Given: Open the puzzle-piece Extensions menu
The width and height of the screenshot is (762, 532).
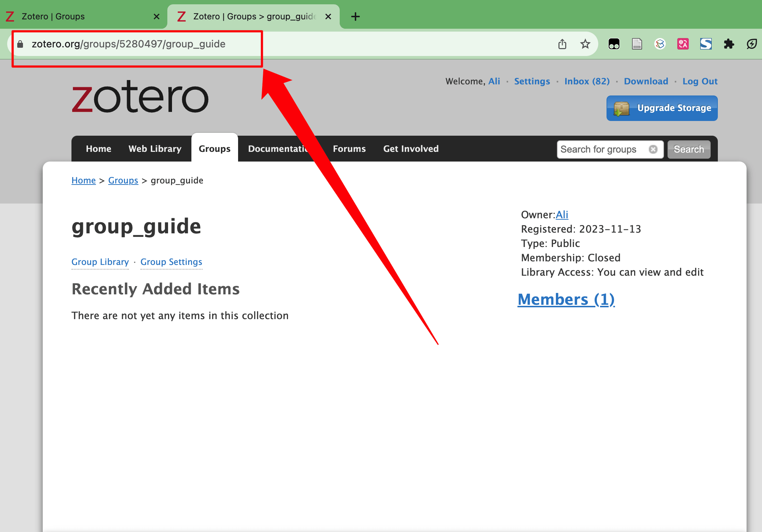Looking at the screenshot, I should click(x=729, y=44).
